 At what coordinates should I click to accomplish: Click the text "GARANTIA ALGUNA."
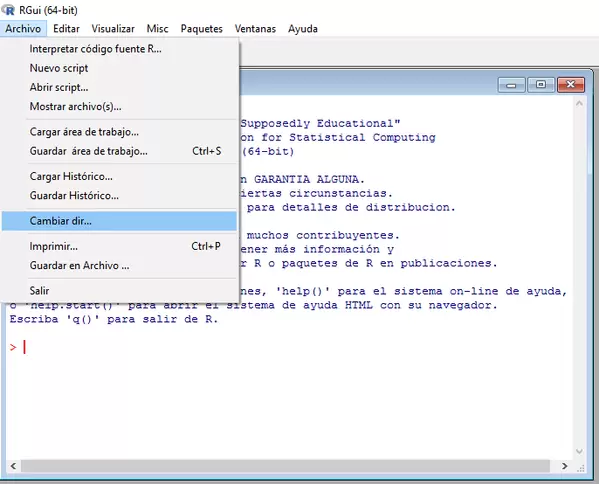click(309, 180)
